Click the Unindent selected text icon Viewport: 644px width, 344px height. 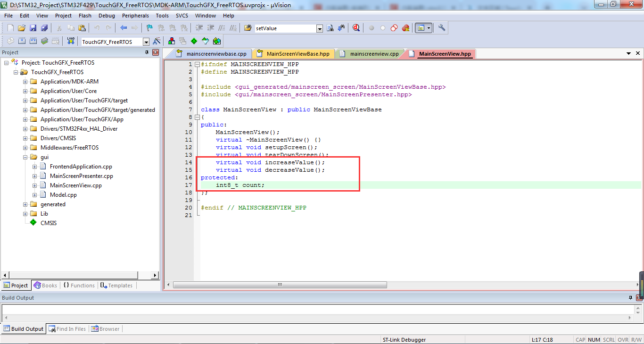click(x=210, y=28)
